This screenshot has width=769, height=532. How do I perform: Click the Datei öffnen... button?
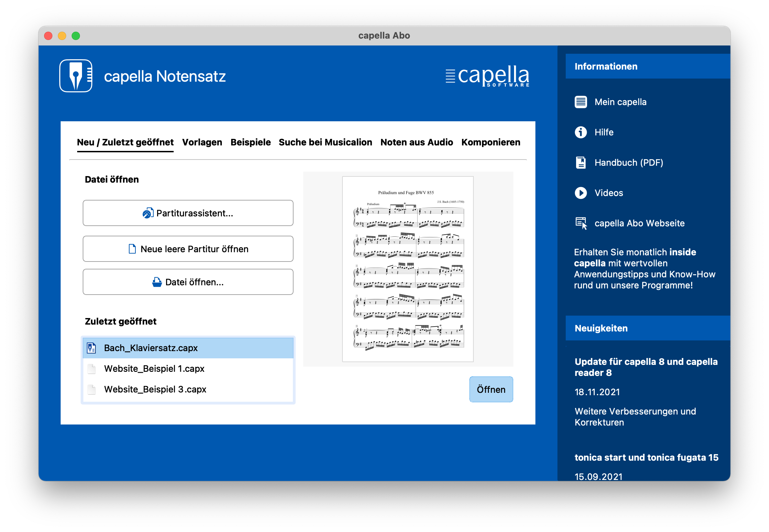(188, 282)
